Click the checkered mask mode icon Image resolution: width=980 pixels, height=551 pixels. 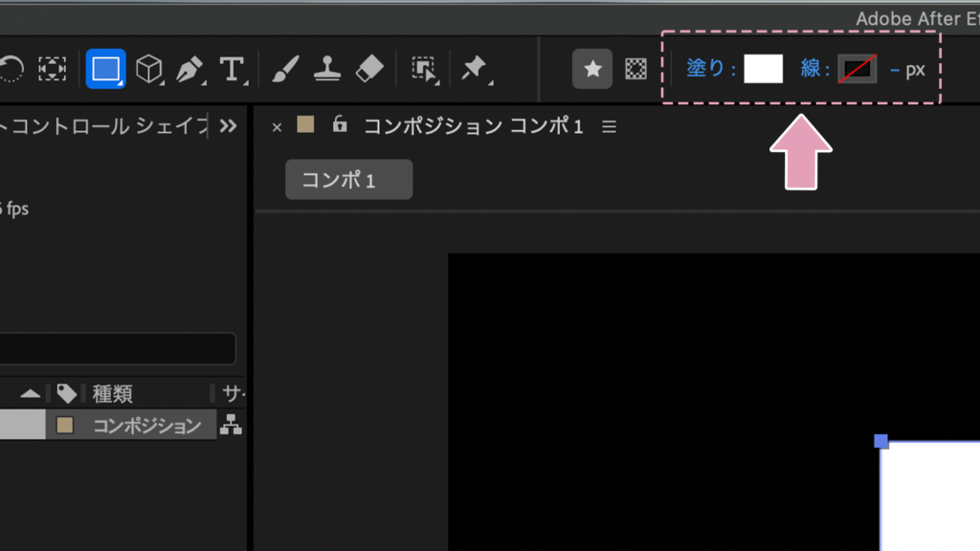click(x=635, y=69)
